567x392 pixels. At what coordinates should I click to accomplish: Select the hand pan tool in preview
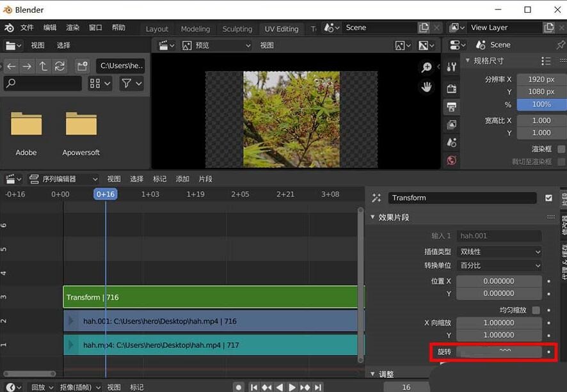pyautogui.click(x=427, y=86)
